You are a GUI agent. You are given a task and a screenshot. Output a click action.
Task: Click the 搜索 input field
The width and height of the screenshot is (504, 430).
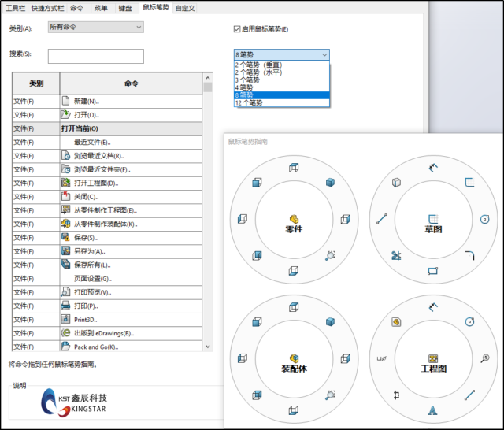tap(96, 56)
